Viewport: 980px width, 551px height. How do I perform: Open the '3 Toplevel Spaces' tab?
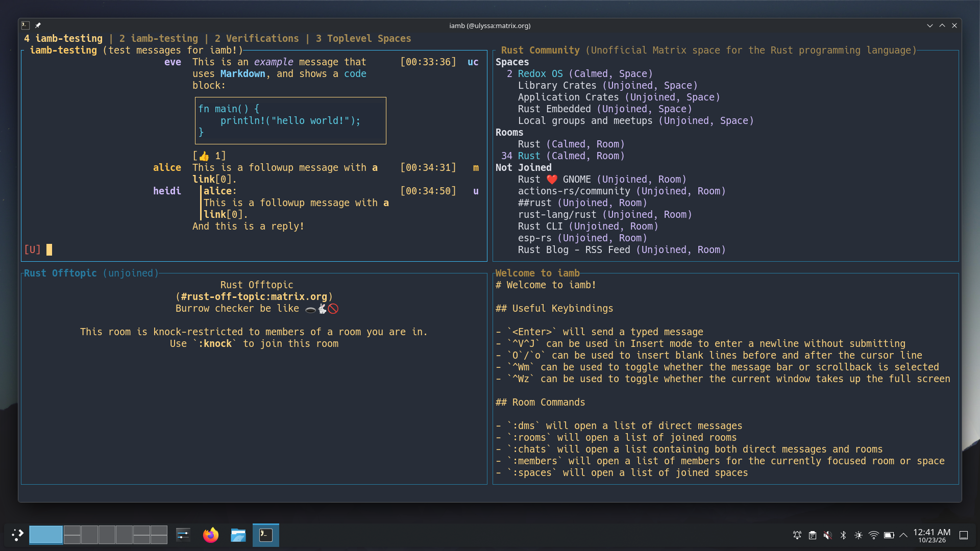(363, 39)
